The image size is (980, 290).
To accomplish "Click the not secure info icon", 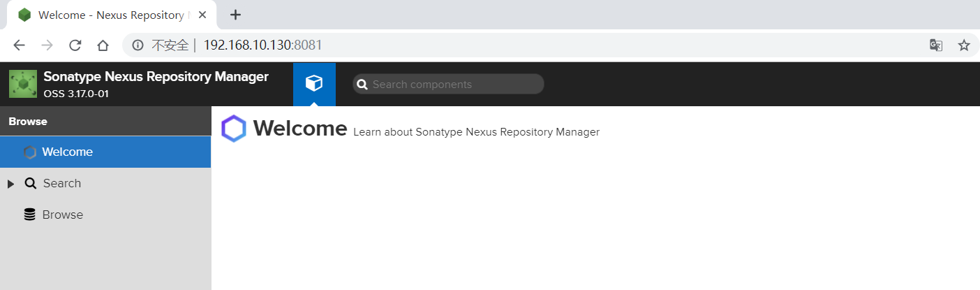I will (x=138, y=45).
